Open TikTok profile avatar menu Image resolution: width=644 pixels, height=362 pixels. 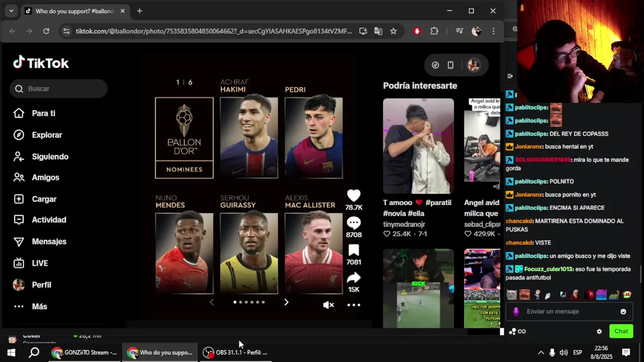(473, 65)
